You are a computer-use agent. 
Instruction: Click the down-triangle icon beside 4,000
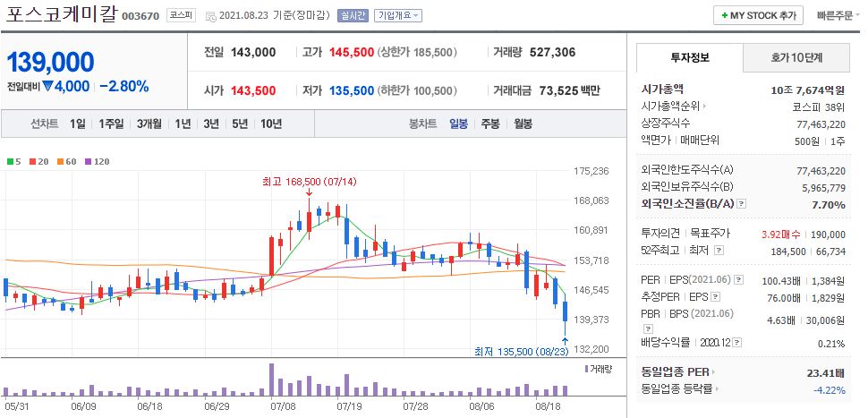pos(47,86)
